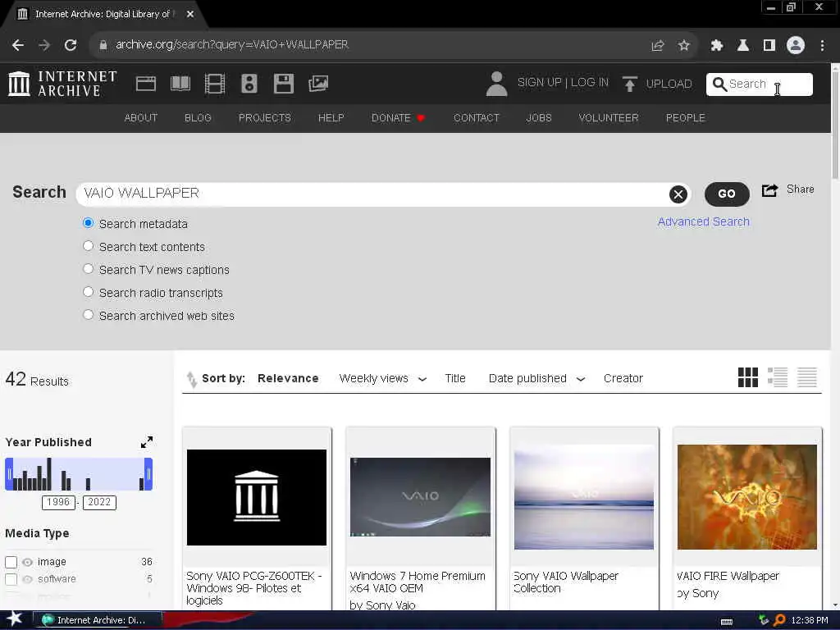This screenshot has width=840, height=630.
Task: Open the Video film icon
Action: tap(214, 84)
